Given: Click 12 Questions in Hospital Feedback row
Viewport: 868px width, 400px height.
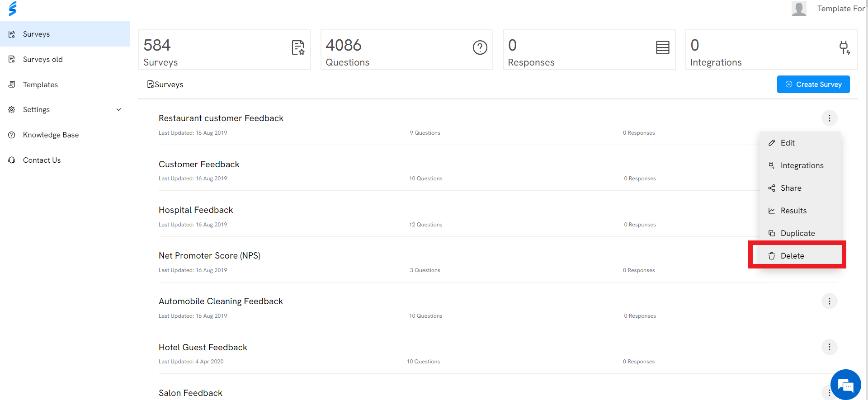Looking at the screenshot, I should click(426, 225).
